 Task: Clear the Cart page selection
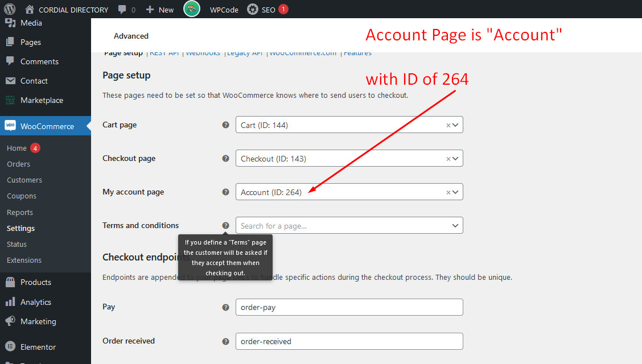click(x=448, y=125)
